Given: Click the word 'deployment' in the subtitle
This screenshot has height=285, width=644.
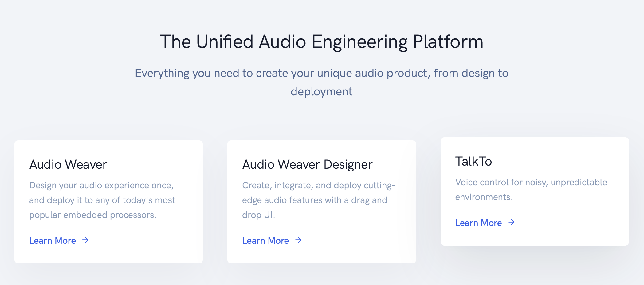Looking at the screenshot, I should point(321,92).
